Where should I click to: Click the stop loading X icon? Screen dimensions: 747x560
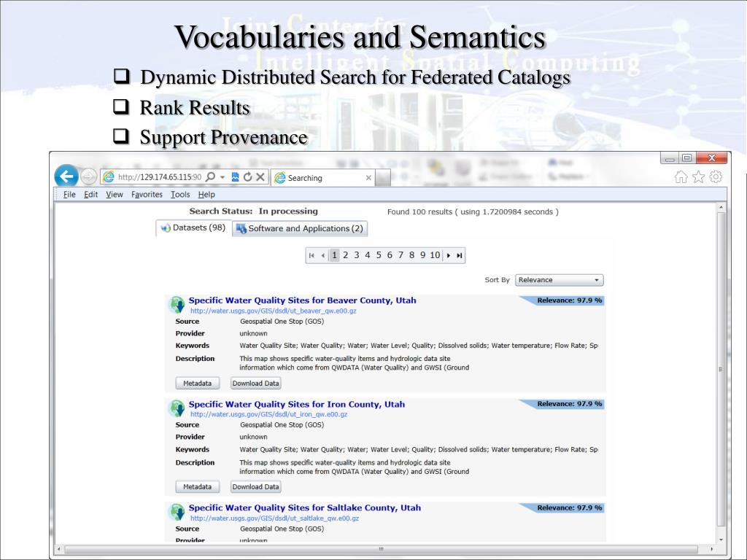(260, 176)
